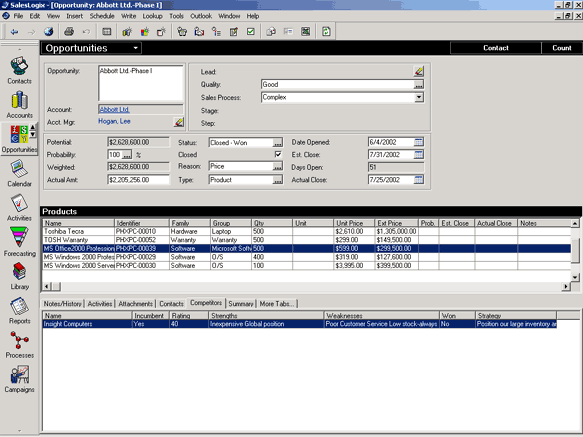The height and width of the screenshot is (437, 583).
Task: Open Library in the navigation bar
Action: click(19, 276)
